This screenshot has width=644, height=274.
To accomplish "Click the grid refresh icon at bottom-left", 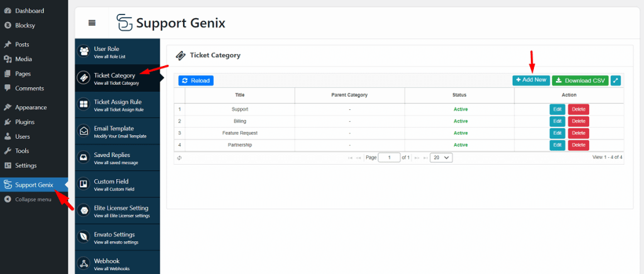I will 179,158.
